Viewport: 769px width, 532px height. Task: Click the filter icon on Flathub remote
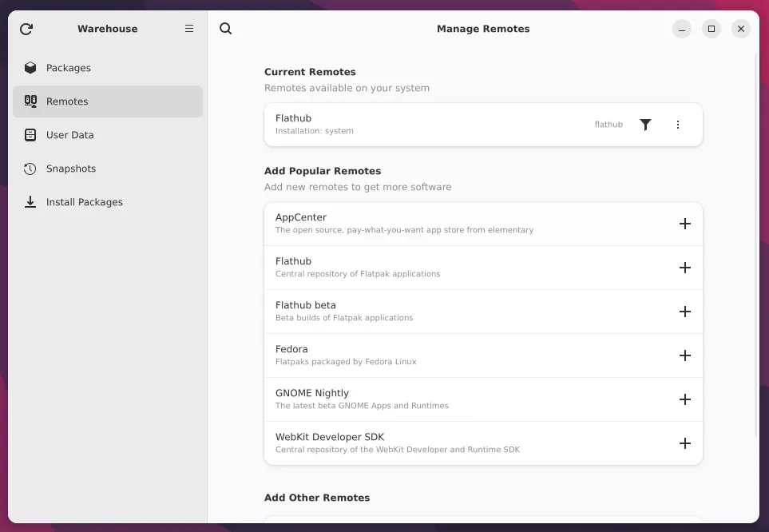click(645, 125)
